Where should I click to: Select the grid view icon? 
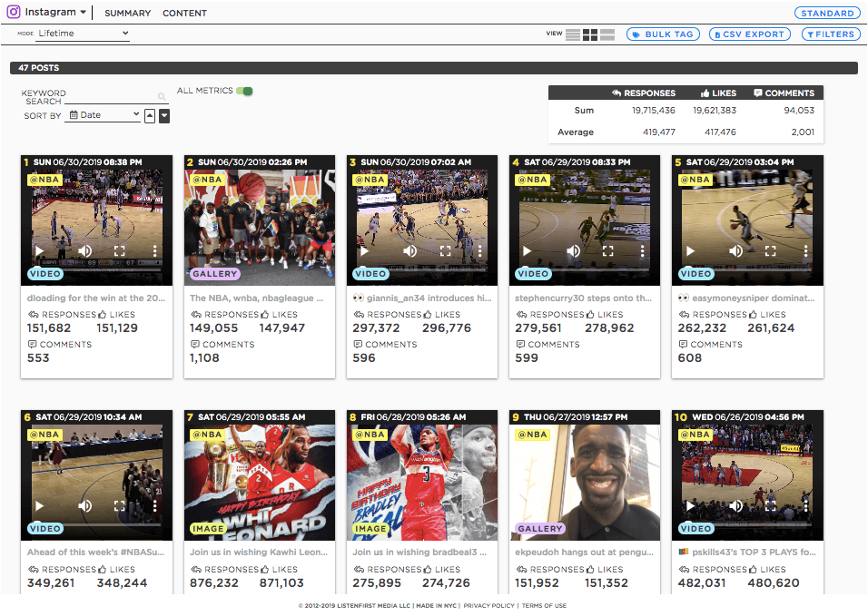[x=590, y=34]
